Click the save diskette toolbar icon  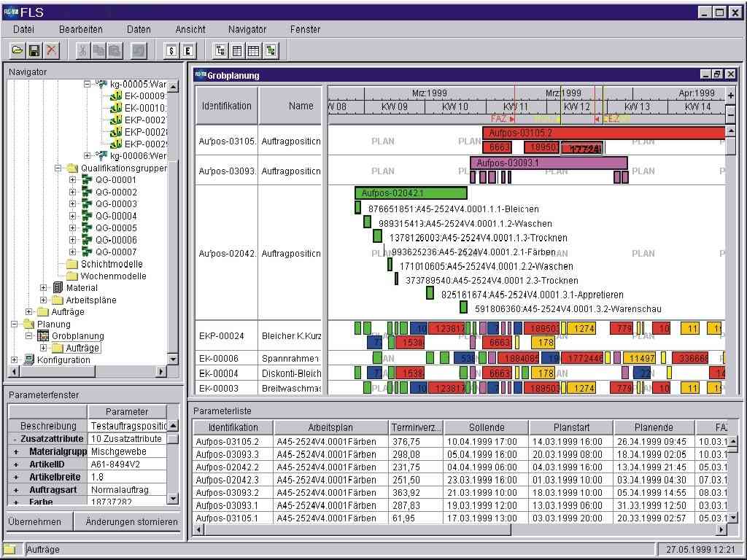(x=34, y=50)
